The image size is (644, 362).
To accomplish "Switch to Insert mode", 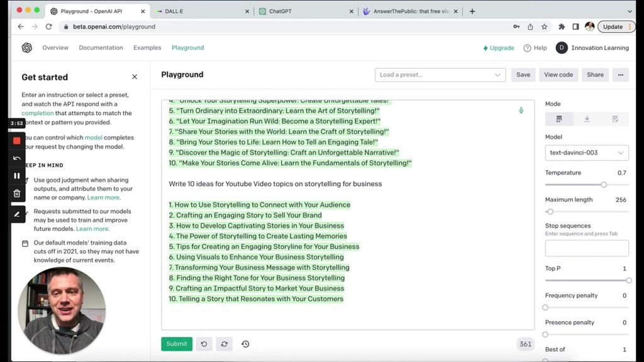I will 587,119.
